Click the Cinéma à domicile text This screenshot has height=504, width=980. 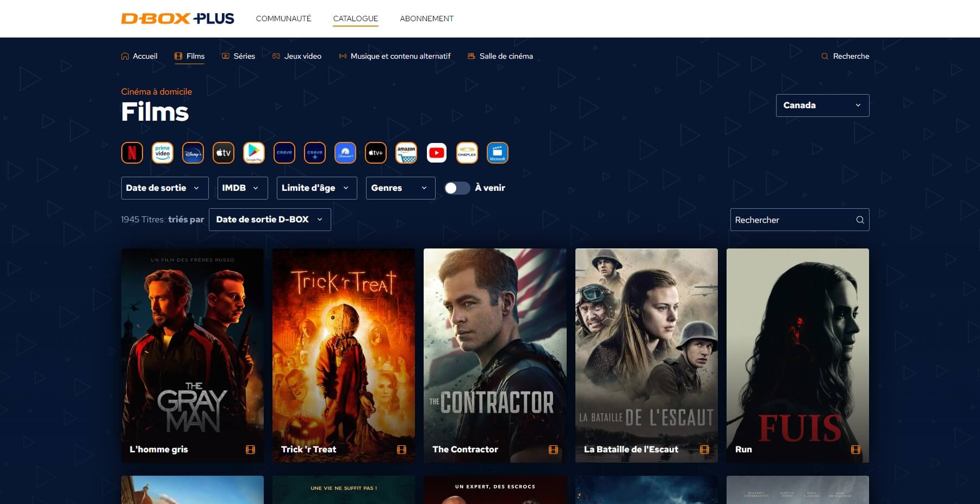(157, 92)
